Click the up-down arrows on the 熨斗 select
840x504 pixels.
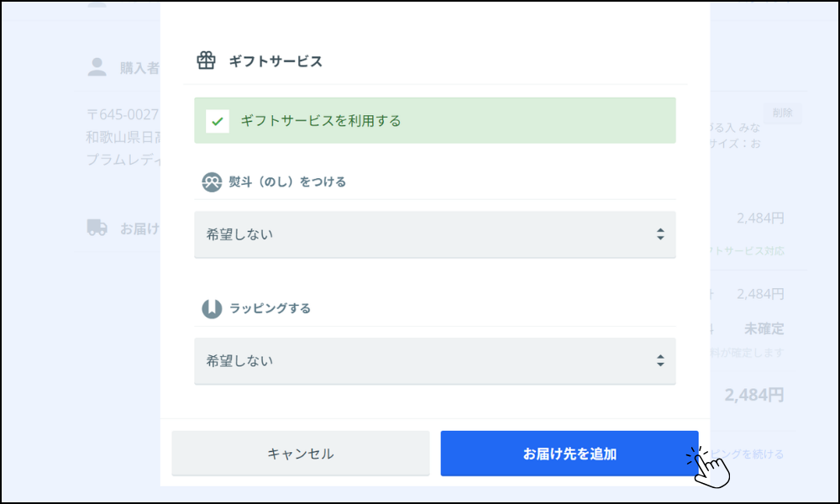point(660,234)
